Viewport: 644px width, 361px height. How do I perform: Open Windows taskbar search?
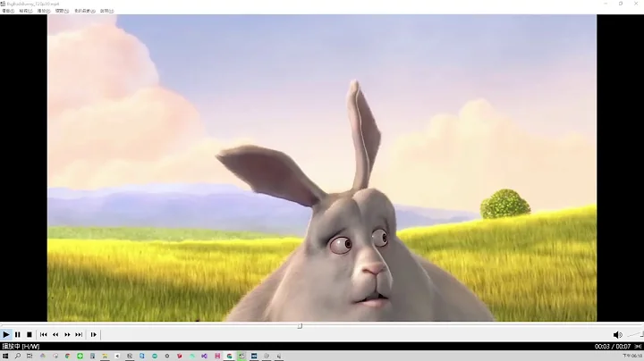[18, 356]
